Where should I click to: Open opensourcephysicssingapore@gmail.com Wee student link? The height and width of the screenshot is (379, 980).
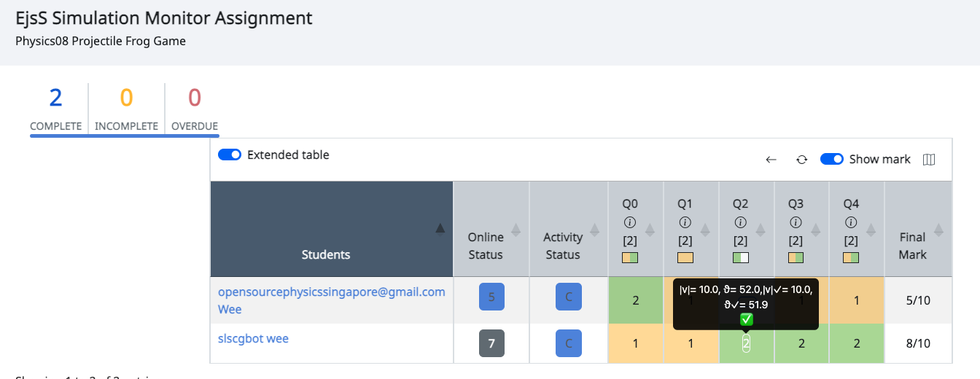click(332, 300)
